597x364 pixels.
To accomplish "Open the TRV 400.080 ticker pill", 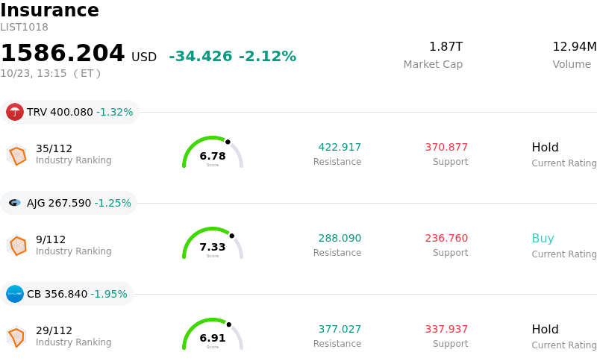I will pyautogui.click(x=69, y=112).
